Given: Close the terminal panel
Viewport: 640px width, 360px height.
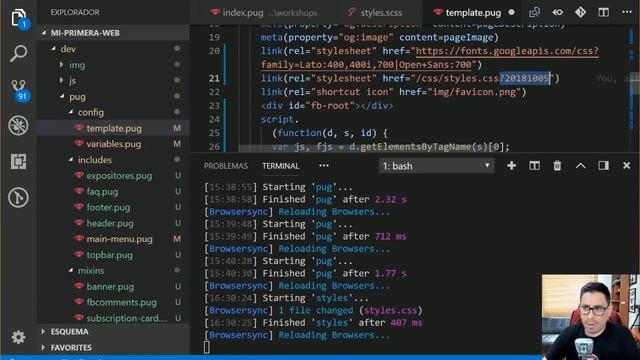Looking at the screenshot, I should click(x=627, y=166).
